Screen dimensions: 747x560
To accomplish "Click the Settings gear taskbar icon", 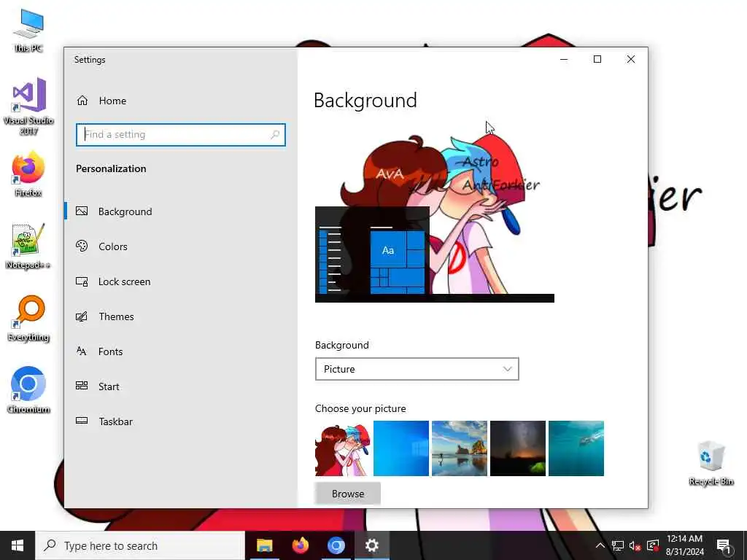I will point(371,545).
